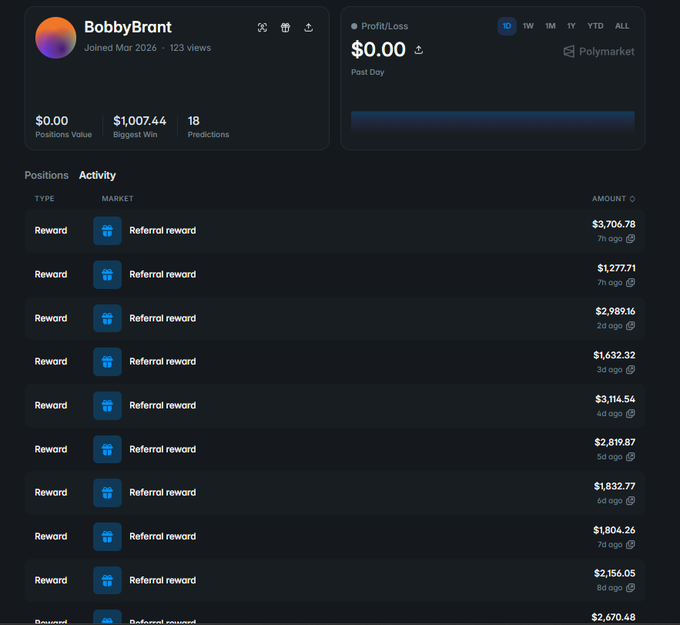Open link icon for $1,277.71 reward
This screenshot has width=680, height=625.
point(631,282)
